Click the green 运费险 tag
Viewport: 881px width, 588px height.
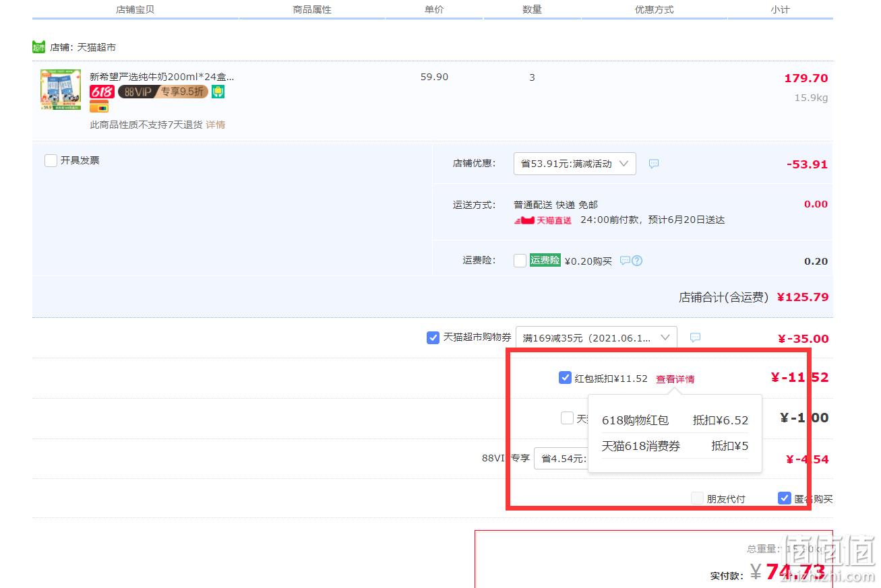[545, 260]
